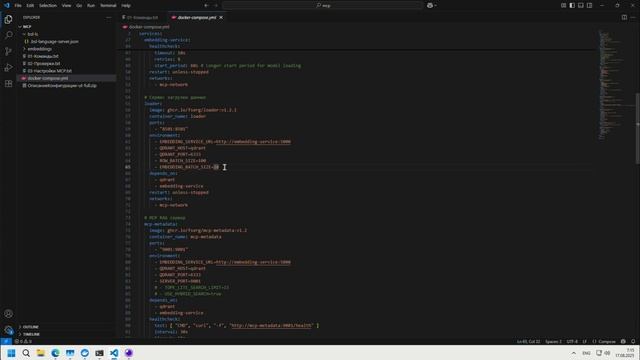Toggle the bottom Panel layout button
The height and width of the screenshot is (360, 640).
(580, 5)
